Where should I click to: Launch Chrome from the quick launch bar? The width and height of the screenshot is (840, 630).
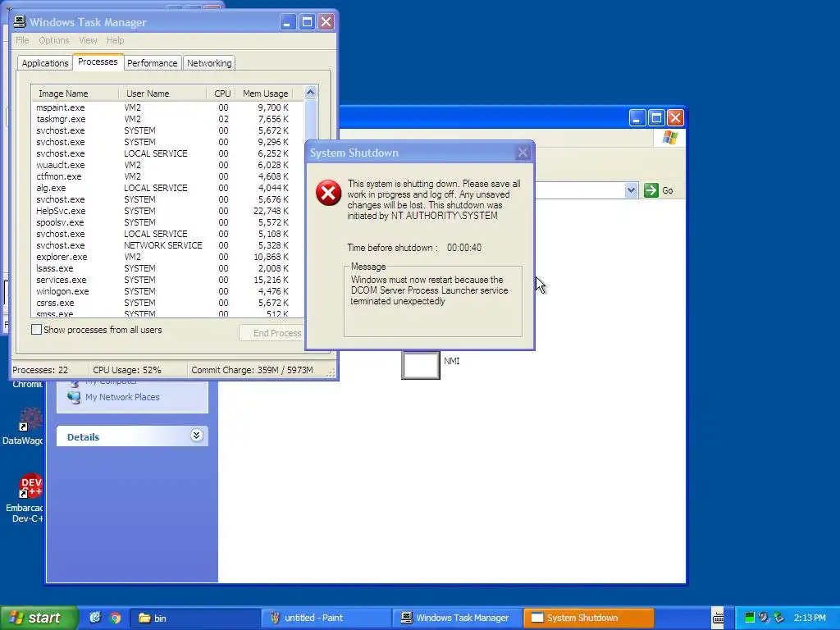pos(115,618)
